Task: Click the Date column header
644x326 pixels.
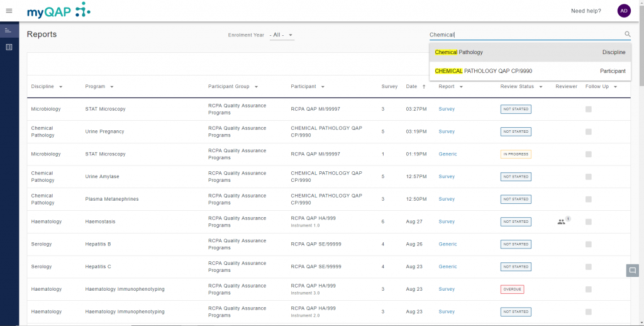Action: click(x=411, y=87)
